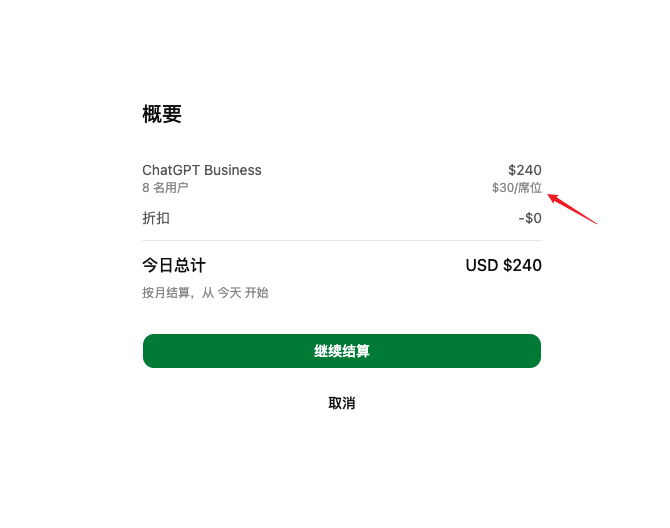Click the $240 price beside ChatGPT Business
670x528 pixels.
(x=525, y=170)
